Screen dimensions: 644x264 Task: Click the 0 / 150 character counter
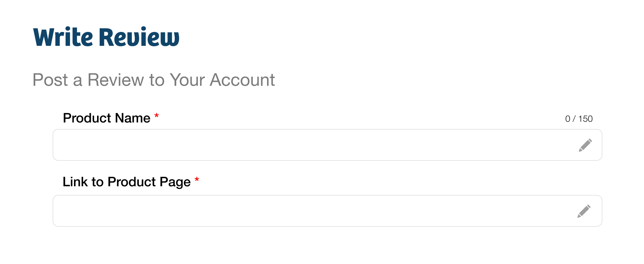tap(579, 119)
